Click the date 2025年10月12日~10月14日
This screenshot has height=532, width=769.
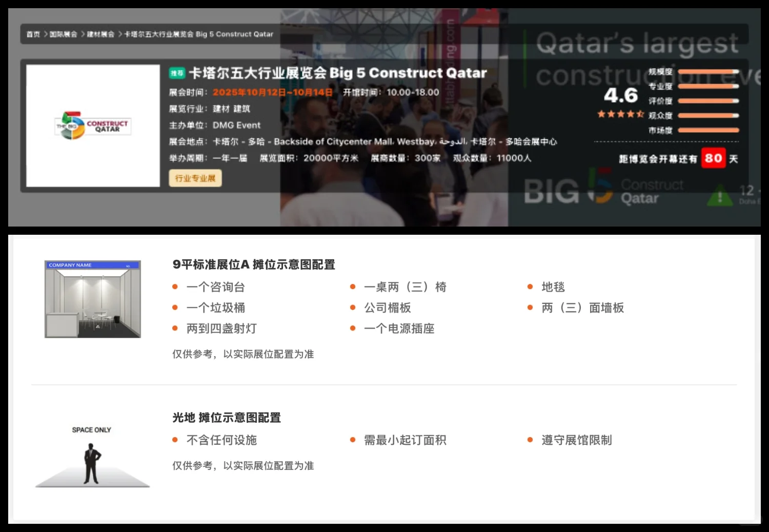[273, 92]
